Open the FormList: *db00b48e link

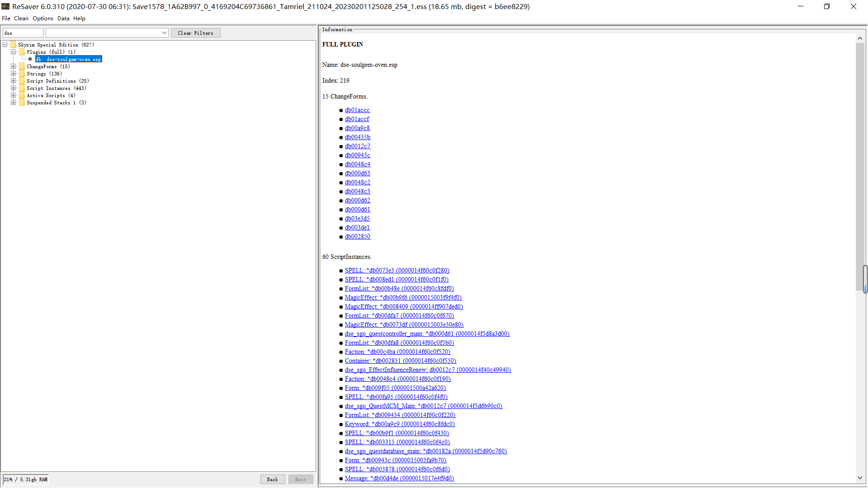pos(399,289)
